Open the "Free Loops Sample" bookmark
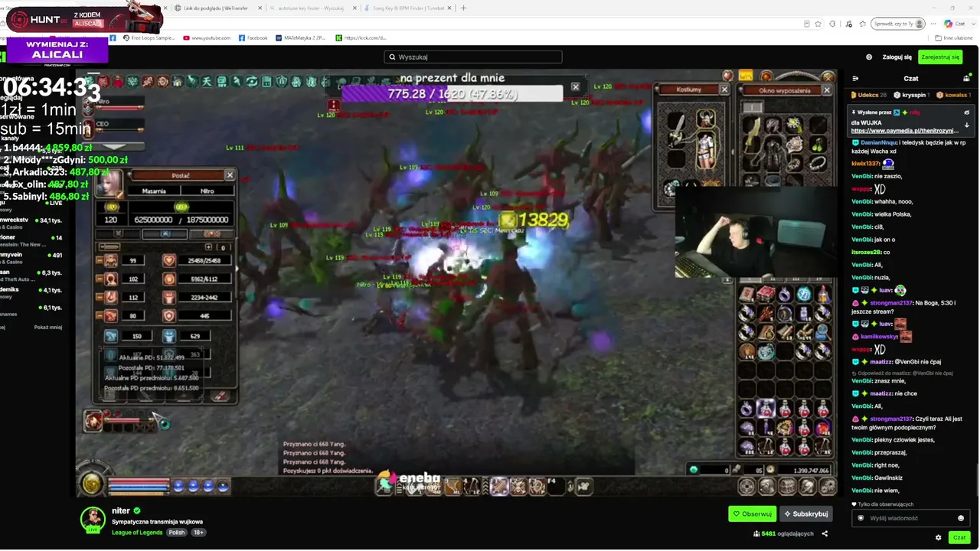 149,37
